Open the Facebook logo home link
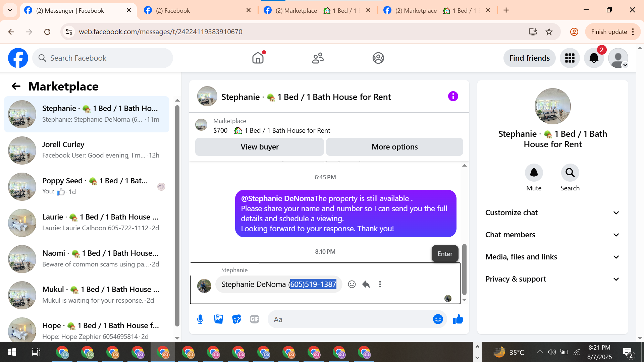Screen dimensions: 644x362 (x=18, y=58)
